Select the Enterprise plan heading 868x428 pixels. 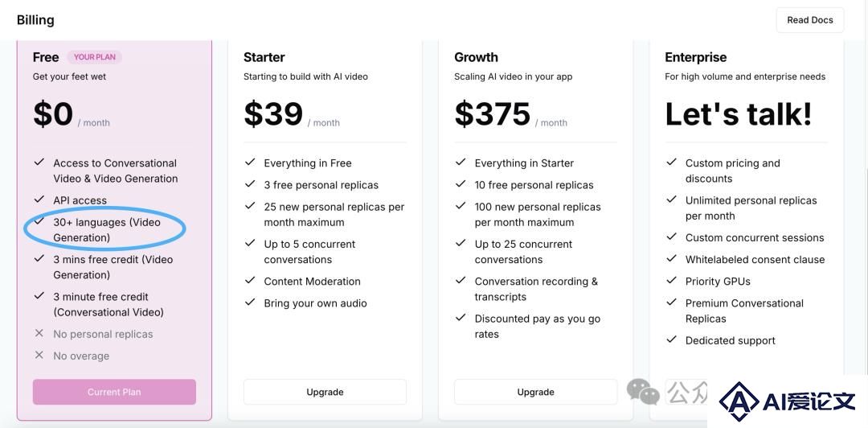[695, 57]
